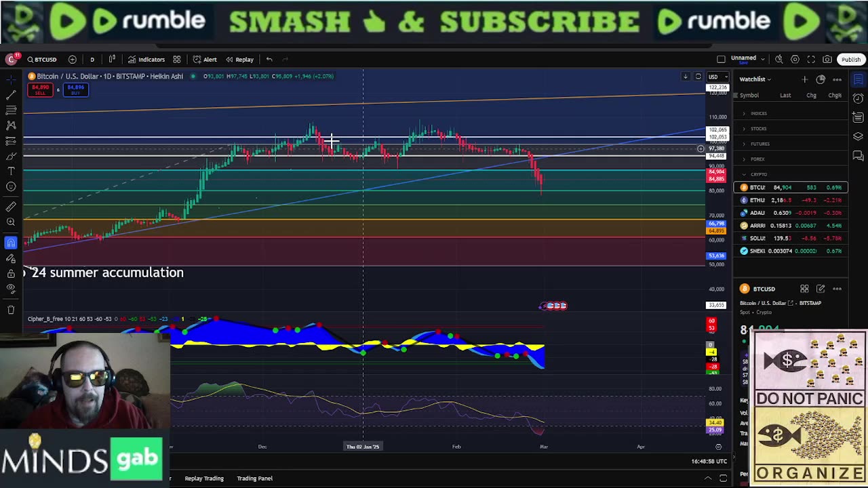Open the emoji and icons tool
This screenshot has width=868, height=488.
(11, 187)
